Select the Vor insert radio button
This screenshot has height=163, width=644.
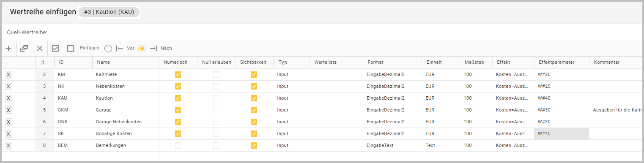tap(108, 49)
